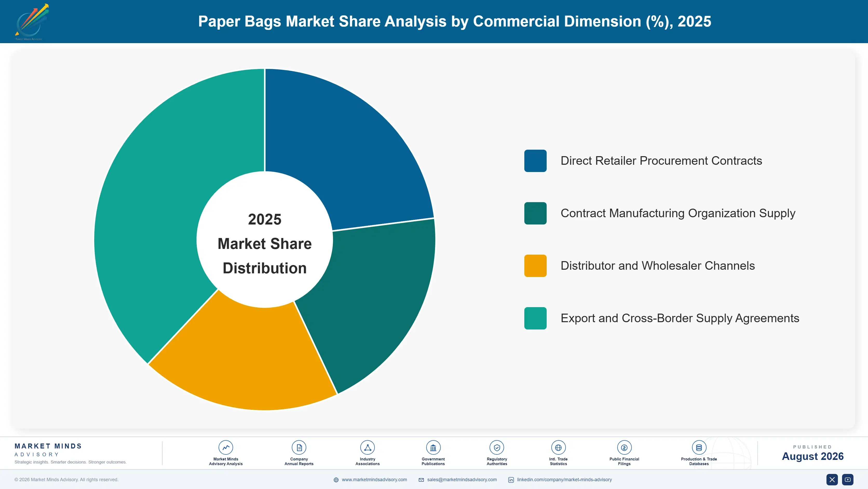Click '2025 Market Share Distribution' center text
The height and width of the screenshot is (489, 868).
point(265,243)
